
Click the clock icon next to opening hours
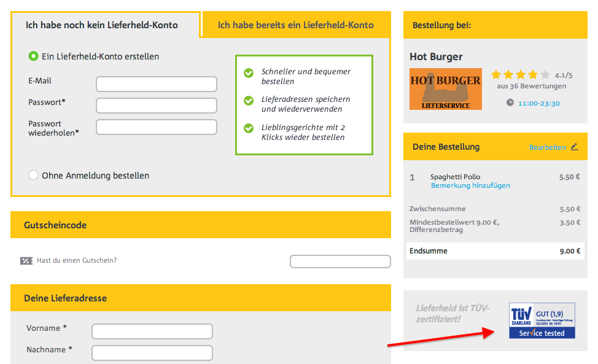click(x=510, y=103)
